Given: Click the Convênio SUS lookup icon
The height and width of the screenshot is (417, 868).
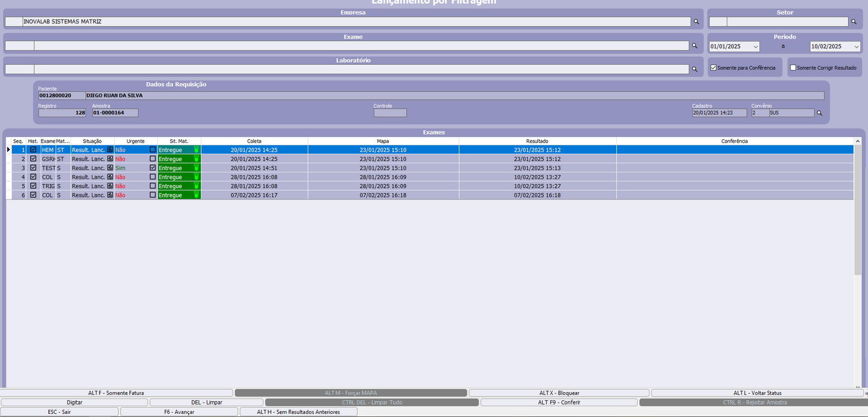Looking at the screenshot, I should tap(820, 113).
